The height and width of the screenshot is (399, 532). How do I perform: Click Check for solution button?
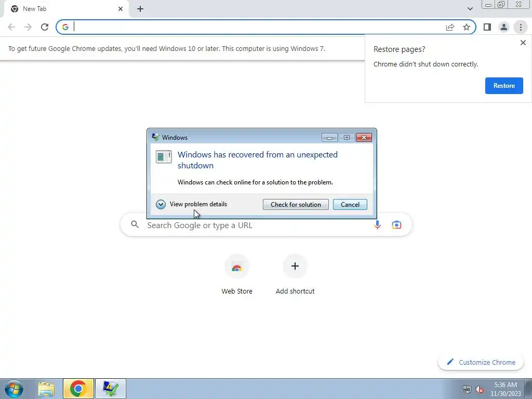coord(296,205)
